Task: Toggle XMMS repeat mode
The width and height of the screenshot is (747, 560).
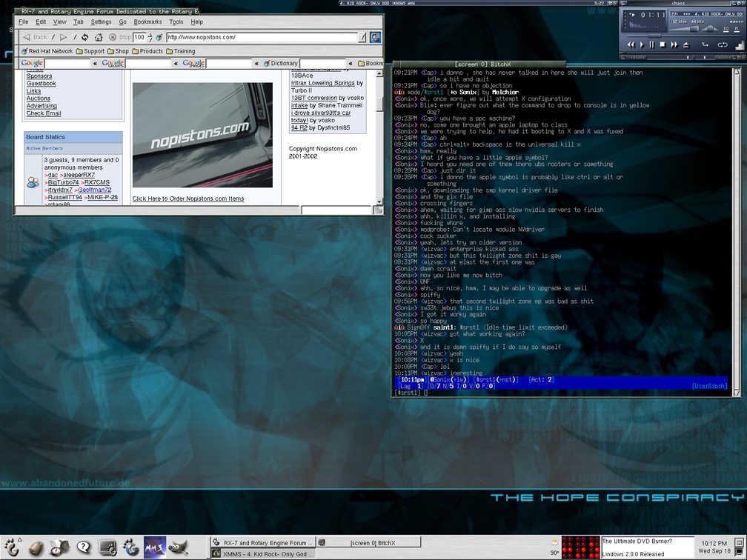Action: pos(722,44)
